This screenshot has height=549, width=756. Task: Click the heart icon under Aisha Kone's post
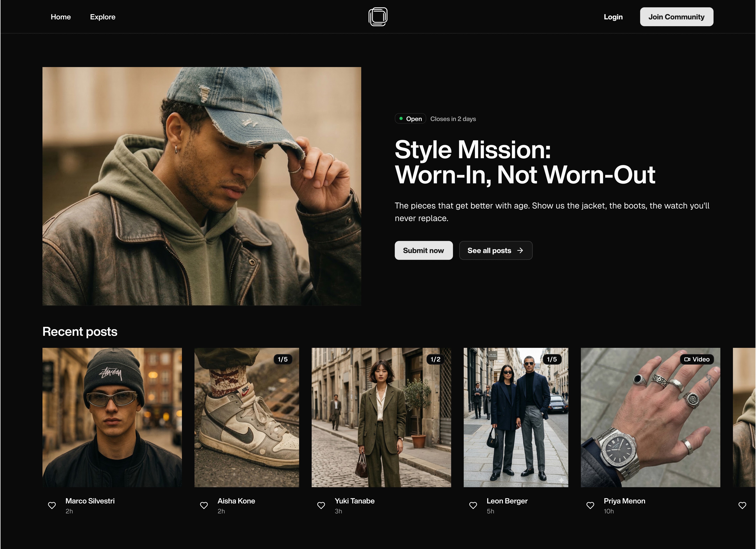pyautogui.click(x=204, y=505)
